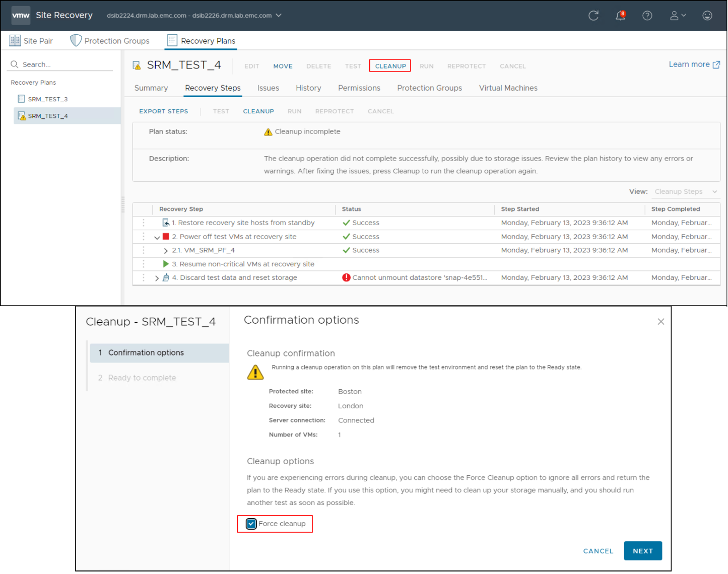The image size is (728, 574).
Task: Collapse the Power off test VMs step
Action: 157,237
